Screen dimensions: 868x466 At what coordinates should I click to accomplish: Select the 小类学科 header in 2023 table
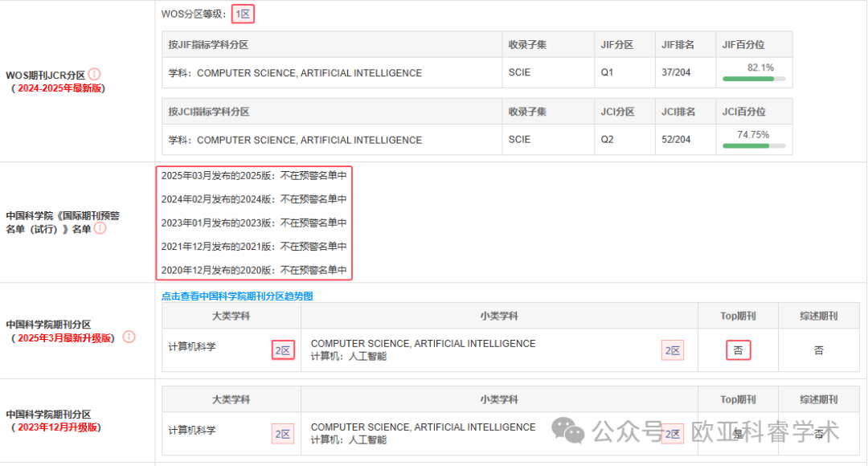tap(499, 399)
